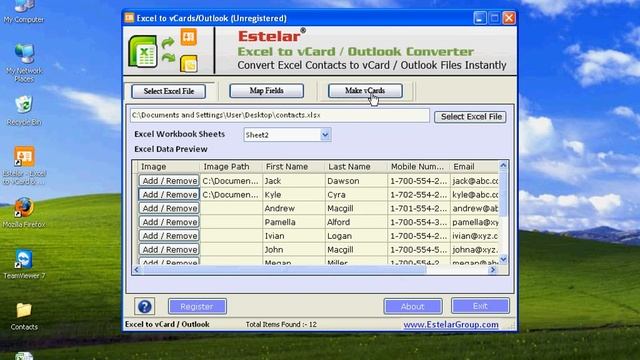Select the first name cell Andrew

click(x=294, y=209)
